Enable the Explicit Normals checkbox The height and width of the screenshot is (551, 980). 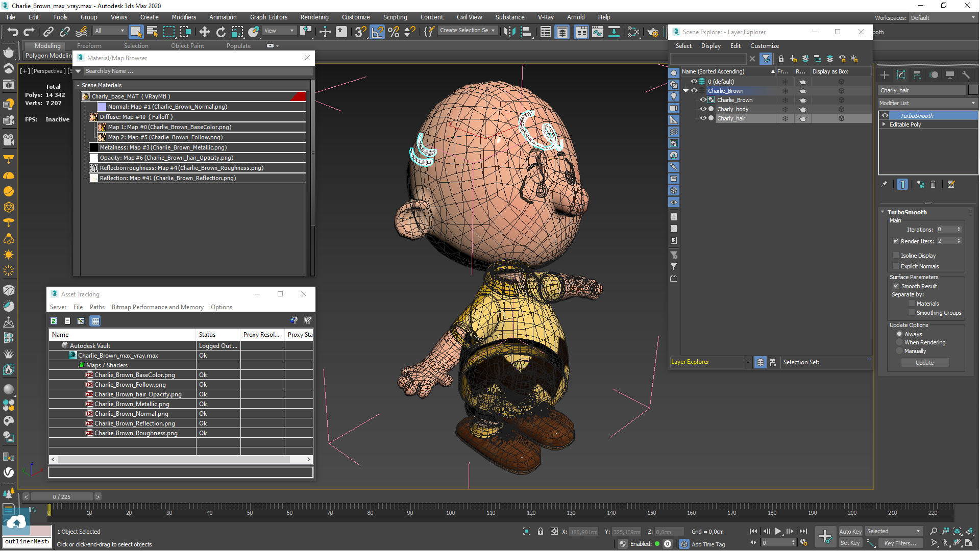[895, 266]
